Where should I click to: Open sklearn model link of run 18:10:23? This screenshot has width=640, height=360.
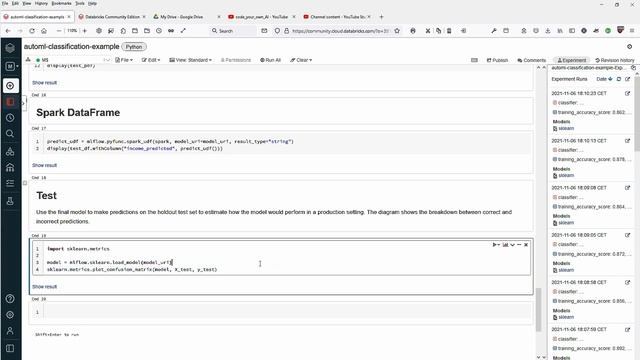(566, 129)
